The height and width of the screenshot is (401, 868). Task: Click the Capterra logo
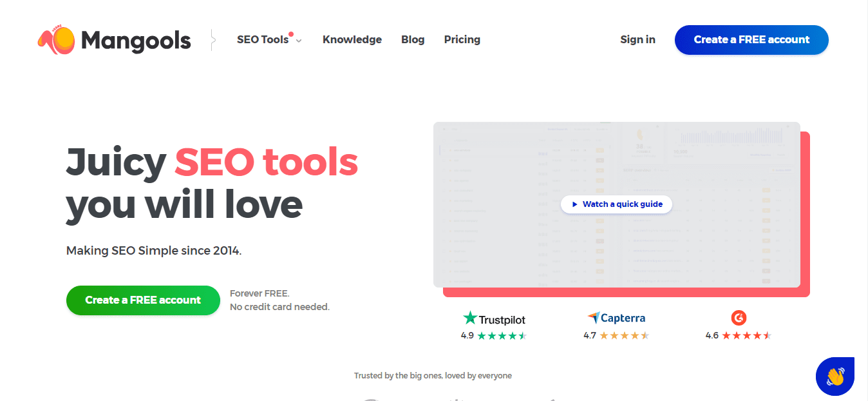pyautogui.click(x=616, y=318)
